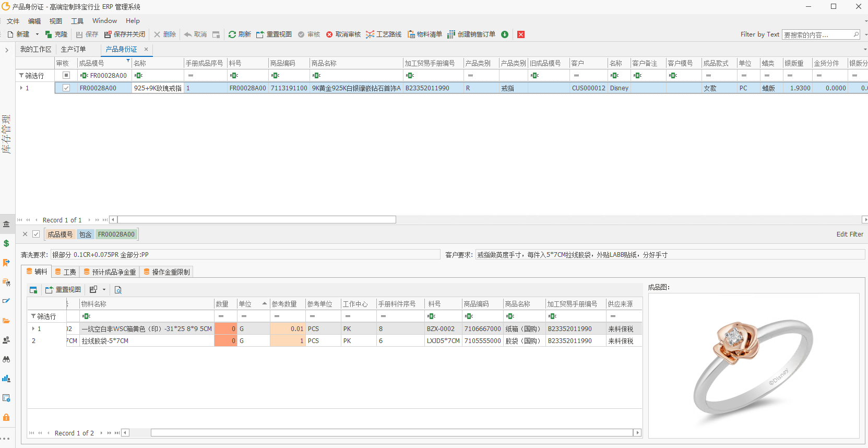
Task: Click the red X toolbar icon
Action: click(521, 34)
